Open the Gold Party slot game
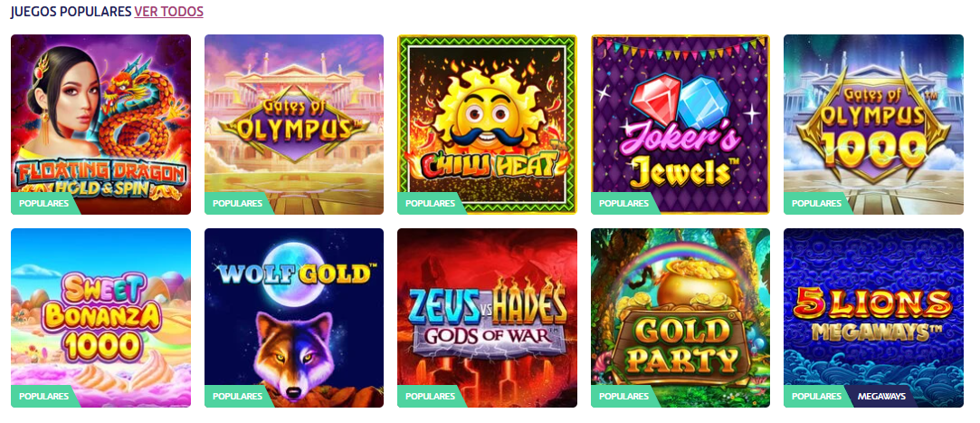Image resolution: width=980 pixels, height=423 pixels. (680, 318)
